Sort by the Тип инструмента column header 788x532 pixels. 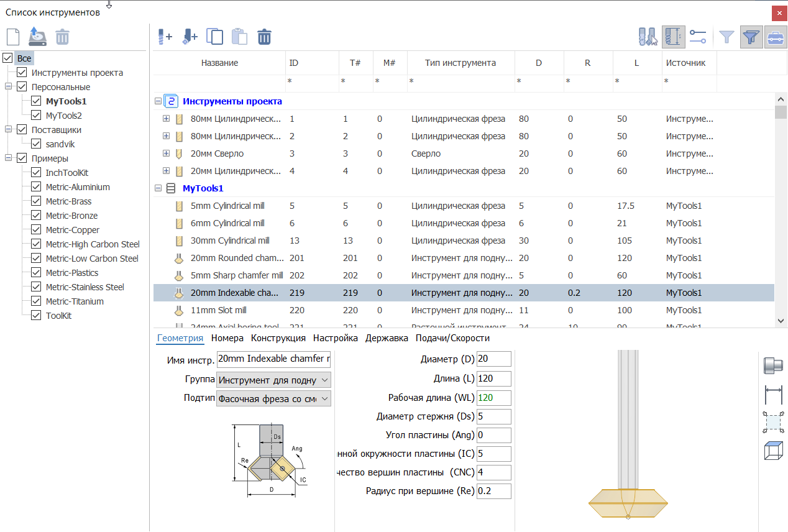(460, 63)
